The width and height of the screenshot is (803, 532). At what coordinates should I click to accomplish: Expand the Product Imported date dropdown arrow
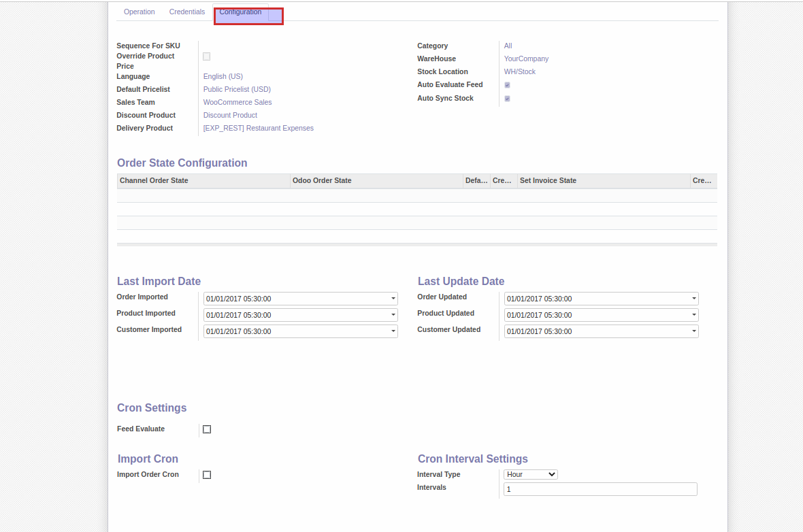393,315
